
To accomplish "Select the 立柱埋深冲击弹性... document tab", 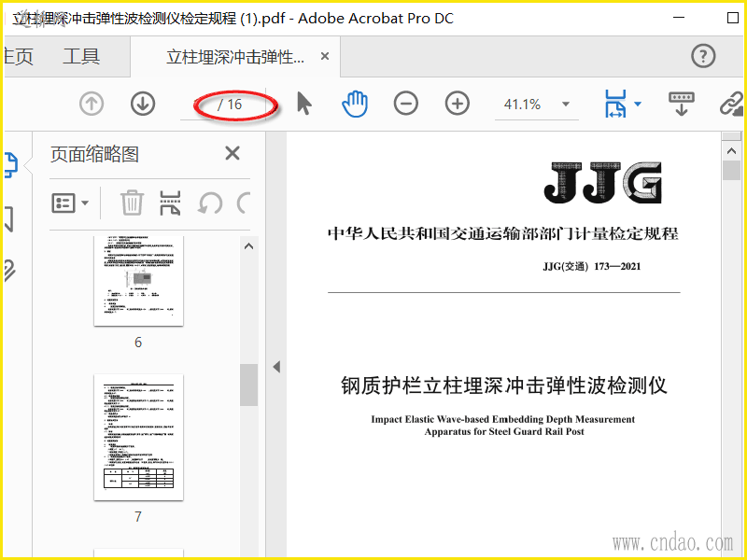I will (x=235, y=57).
